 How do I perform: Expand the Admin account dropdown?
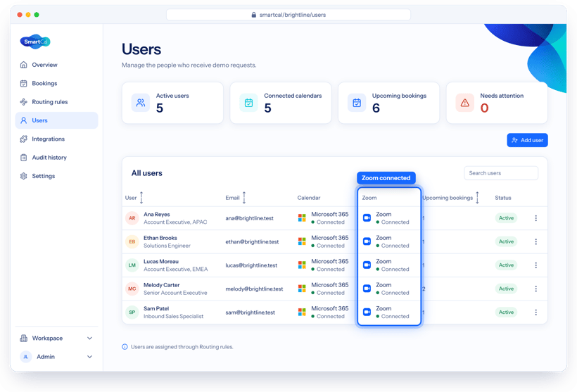tap(57, 357)
